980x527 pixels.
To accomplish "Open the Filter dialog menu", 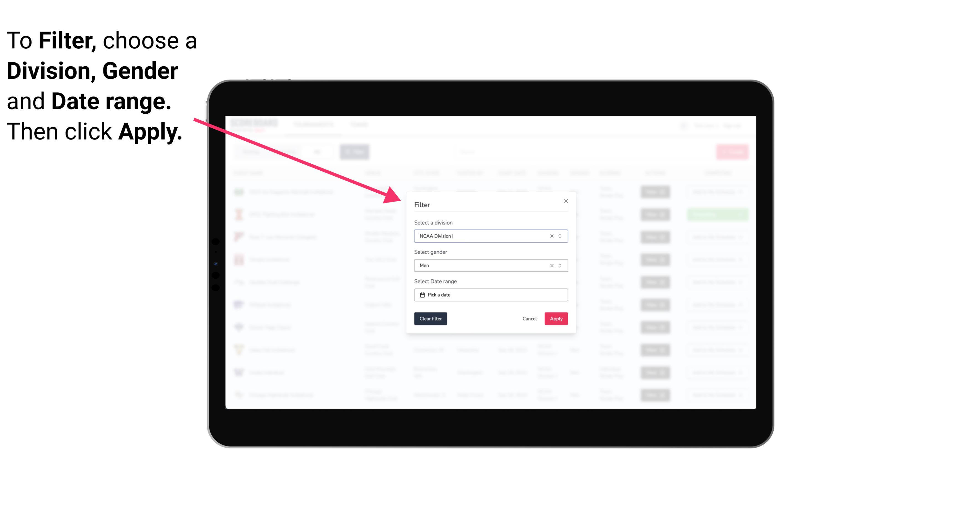I will pyautogui.click(x=354, y=151).
